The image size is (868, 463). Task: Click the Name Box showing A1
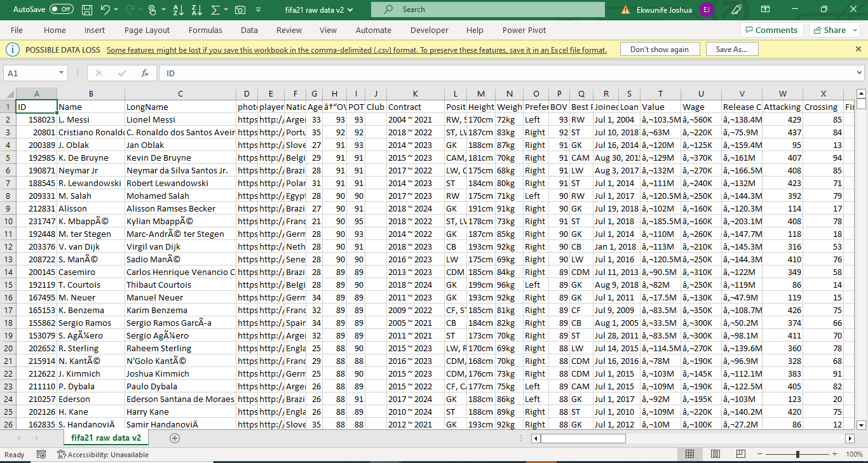coord(30,73)
